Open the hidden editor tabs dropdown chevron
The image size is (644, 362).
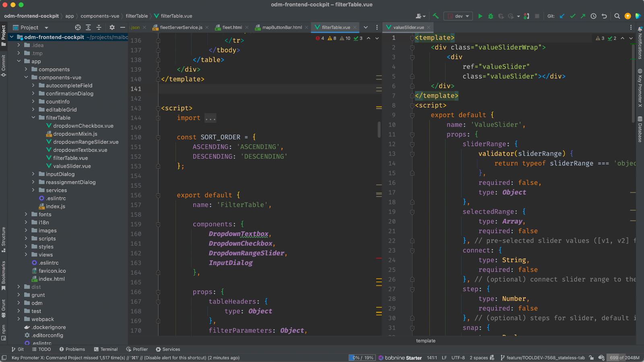[x=366, y=27]
